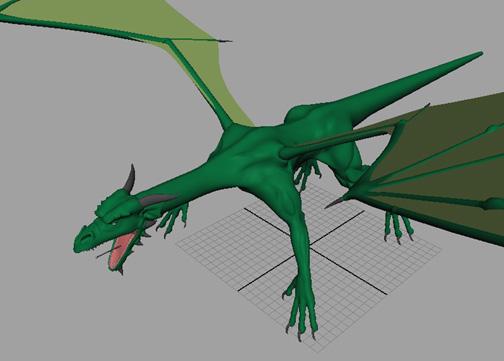
Task: Select the gray horn pointing backward along the neck
Action: pos(157,200)
